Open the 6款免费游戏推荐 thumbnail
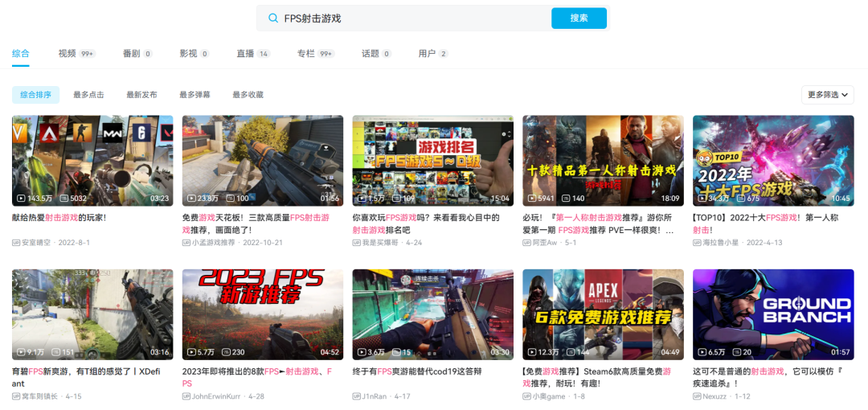Image resolution: width=868 pixels, height=410 pixels. (603, 314)
